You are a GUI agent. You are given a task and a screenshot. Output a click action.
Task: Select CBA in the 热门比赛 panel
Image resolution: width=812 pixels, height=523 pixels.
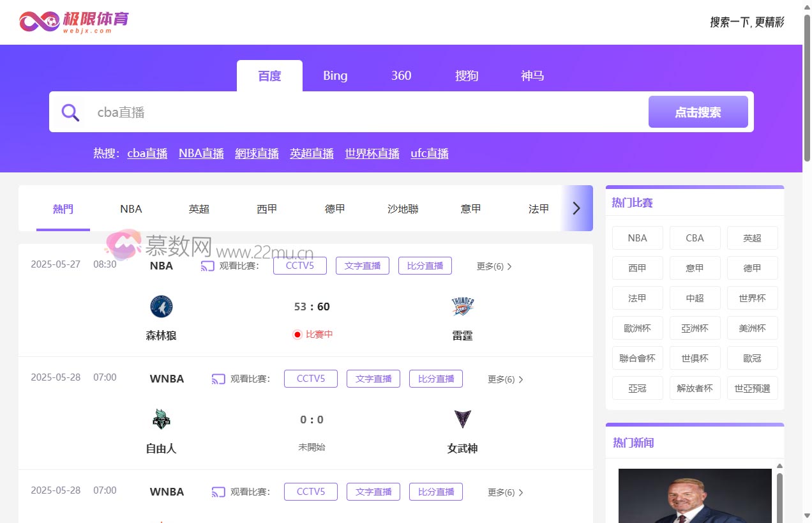click(695, 238)
